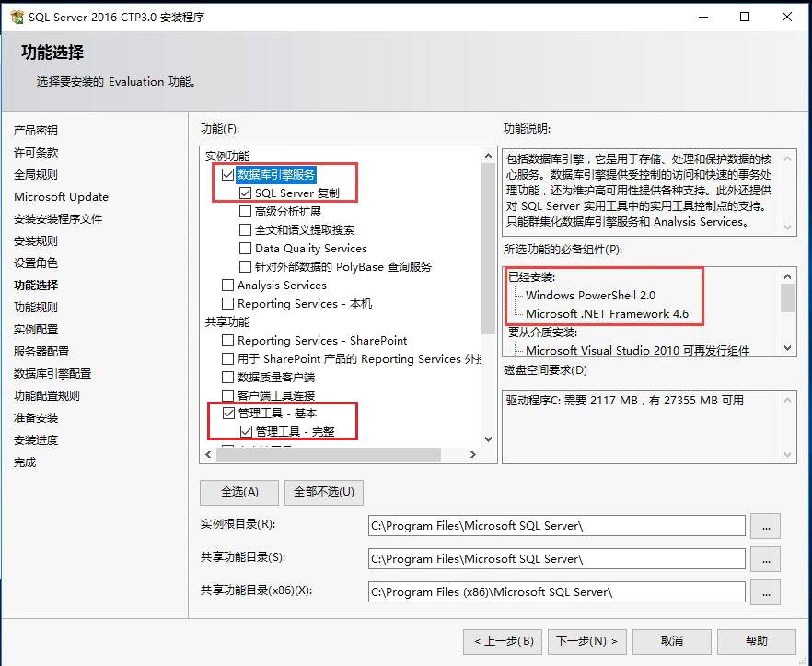The height and width of the screenshot is (666, 812).
Task: Open folder browser for 实例根目录
Action: pyautogui.click(x=765, y=525)
